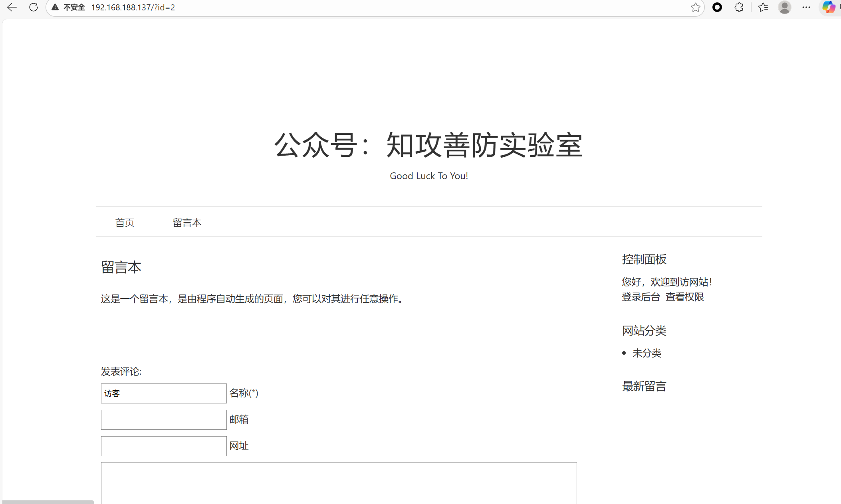841x504 pixels.
Task: Click the browser back arrow
Action: click(x=12, y=7)
